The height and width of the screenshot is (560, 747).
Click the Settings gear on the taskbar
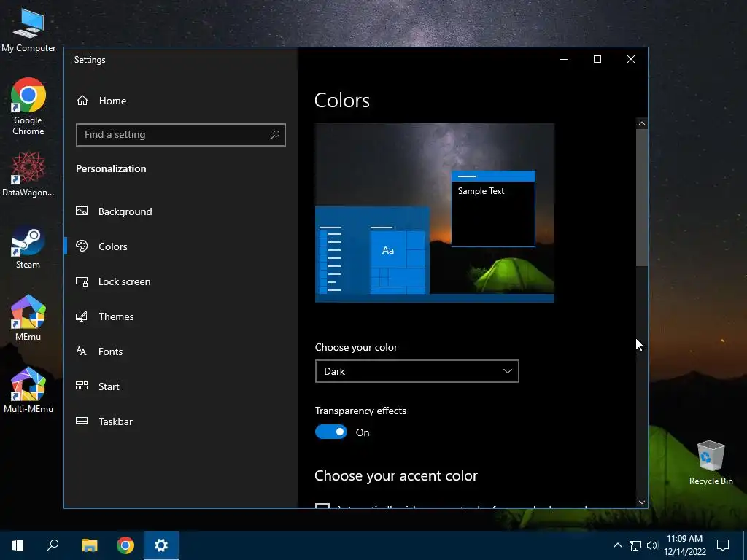coord(161,545)
